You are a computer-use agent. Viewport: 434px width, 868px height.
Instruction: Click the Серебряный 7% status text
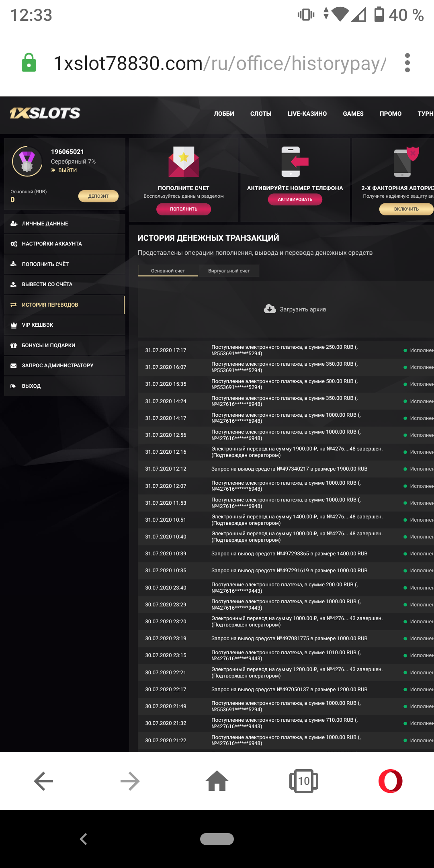73,162
